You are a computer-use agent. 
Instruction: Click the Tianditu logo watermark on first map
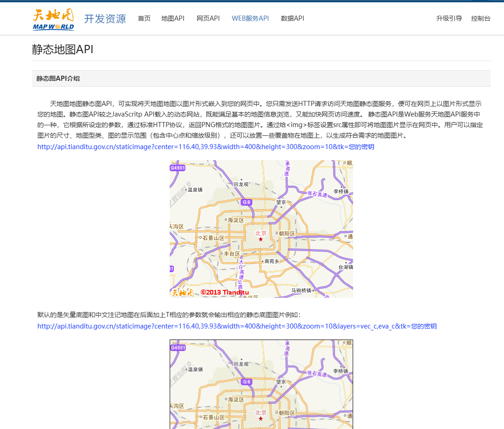[182, 292]
